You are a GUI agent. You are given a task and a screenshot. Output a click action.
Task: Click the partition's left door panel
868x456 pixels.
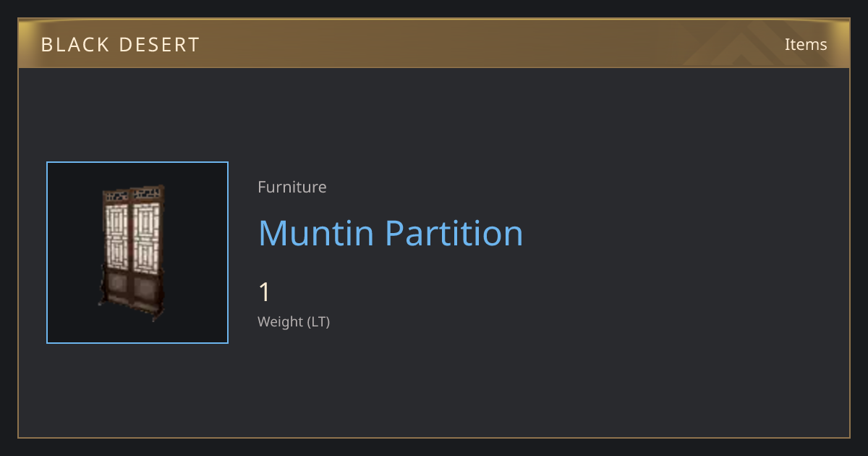[x=116, y=246]
